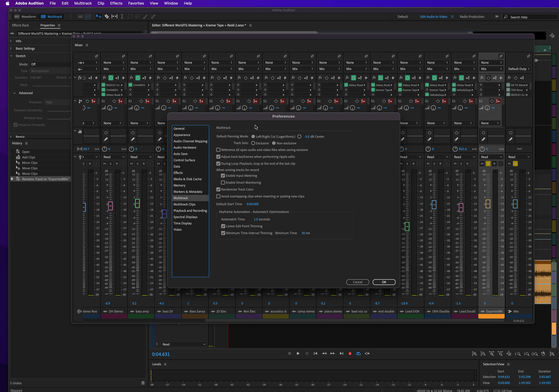Select the Lasso Selection tool
Viewport: 559px width, 392px height.
138,16
